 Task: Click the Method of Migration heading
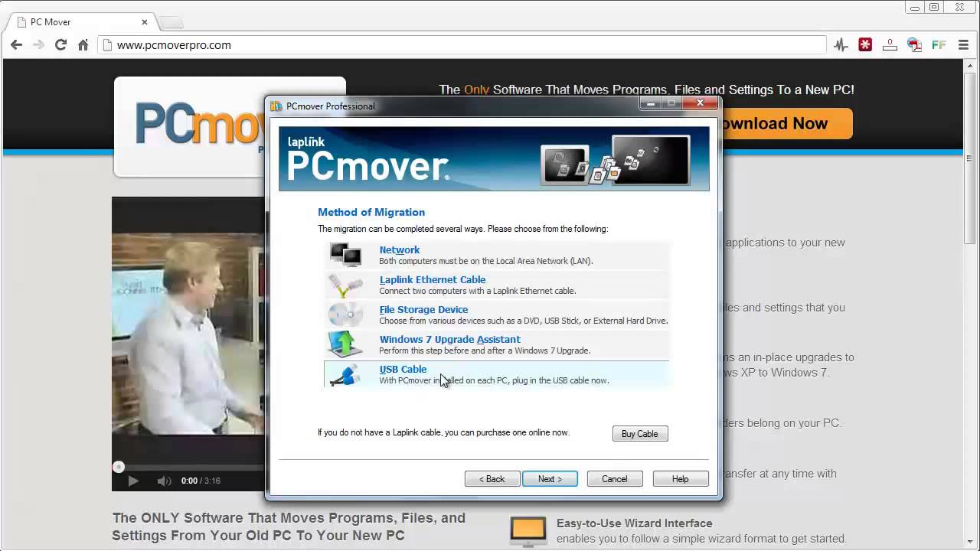click(x=371, y=212)
